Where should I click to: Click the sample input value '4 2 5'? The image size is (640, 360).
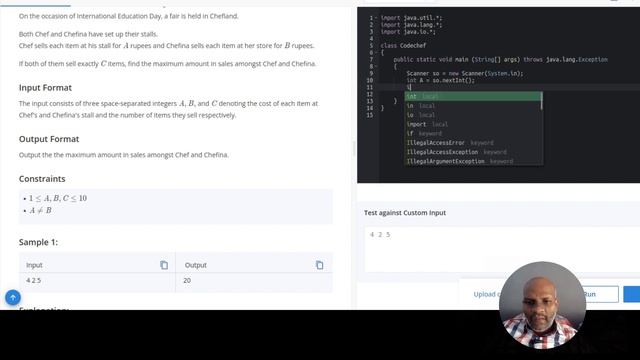[x=33, y=280]
